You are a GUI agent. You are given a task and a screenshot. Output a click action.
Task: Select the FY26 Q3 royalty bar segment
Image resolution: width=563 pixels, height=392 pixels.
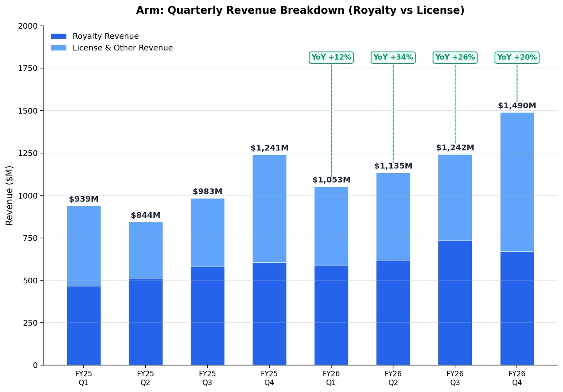(455, 303)
